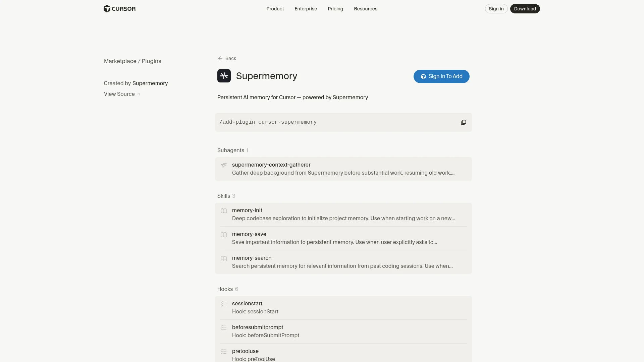644x362 pixels.
Task: Click the Sign in button
Action: (496, 9)
